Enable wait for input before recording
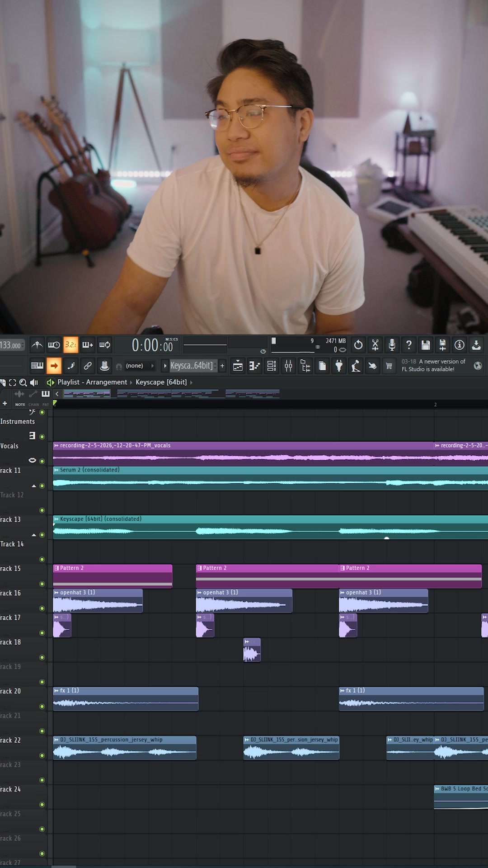Viewport: 488px width, 868px height. [54, 345]
